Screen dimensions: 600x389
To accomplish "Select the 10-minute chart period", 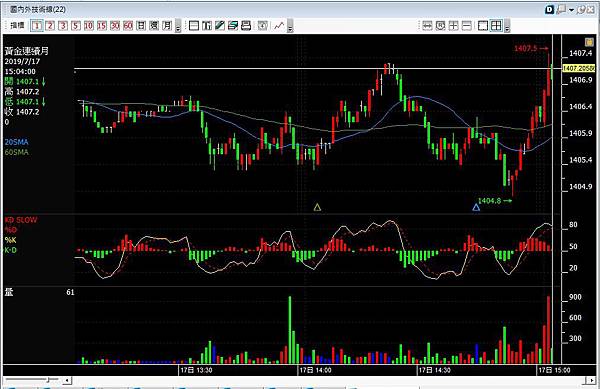I will pyautogui.click(x=89, y=26).
